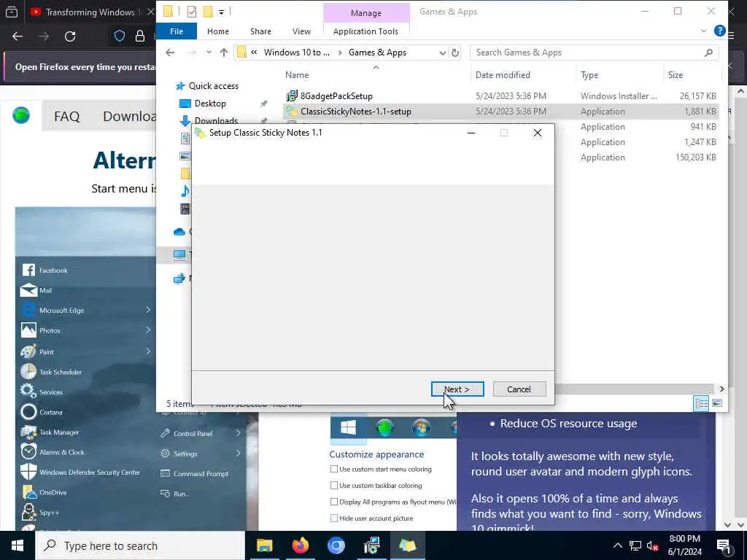Screen dimensions: 747x560
Task: Go back in File Explorer
Action: click(x=170, y=52)
